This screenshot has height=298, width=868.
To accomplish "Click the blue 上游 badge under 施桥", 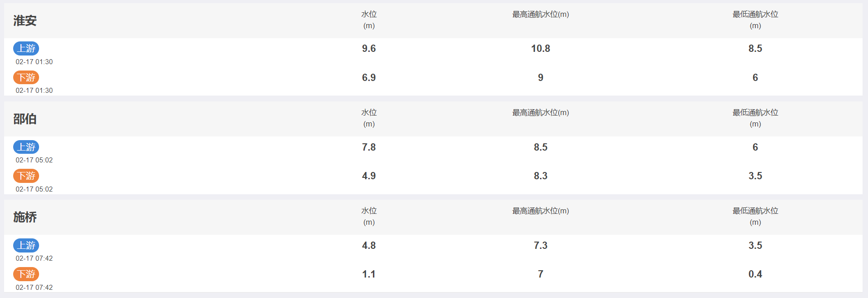I will 26,245.
